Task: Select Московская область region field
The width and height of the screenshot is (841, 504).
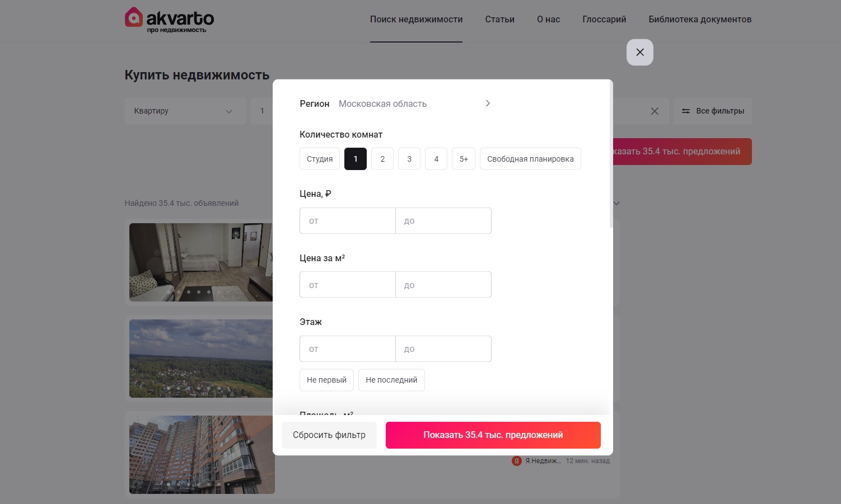Action: [382, 103]
